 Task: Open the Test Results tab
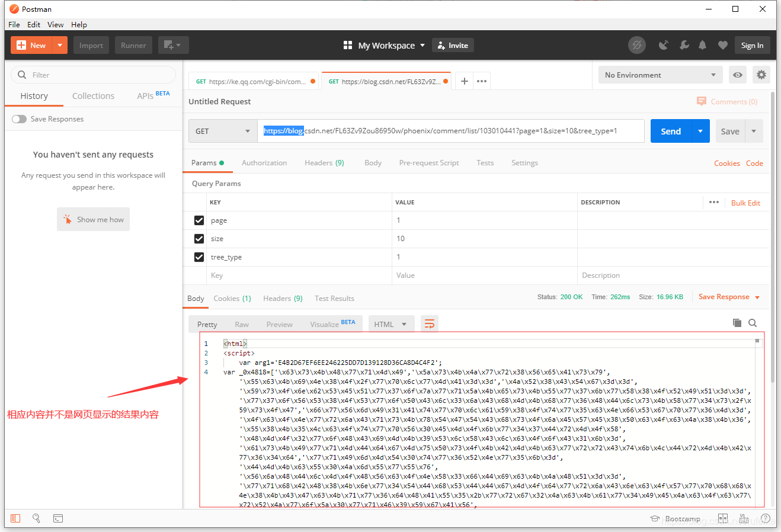pos(334,298)
